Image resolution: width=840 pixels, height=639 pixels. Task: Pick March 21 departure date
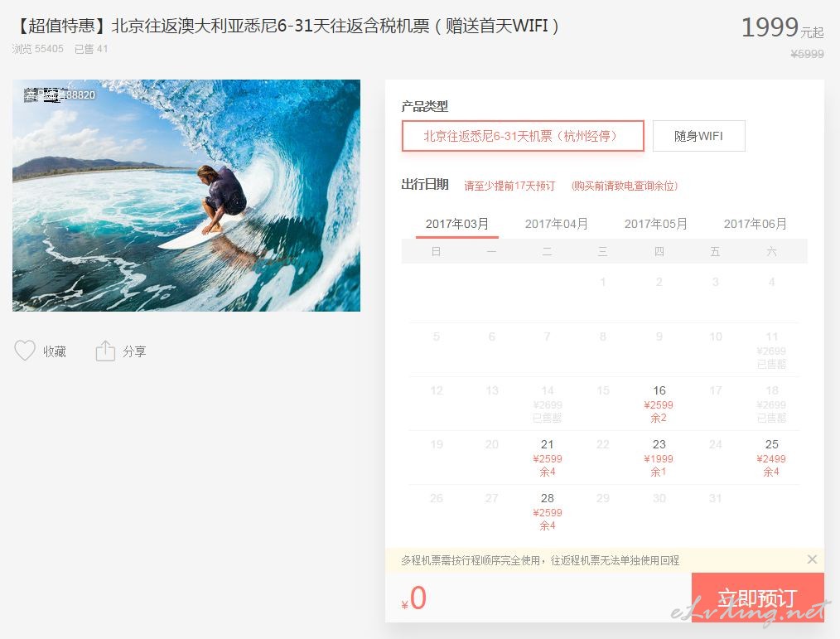pos(547,457)
